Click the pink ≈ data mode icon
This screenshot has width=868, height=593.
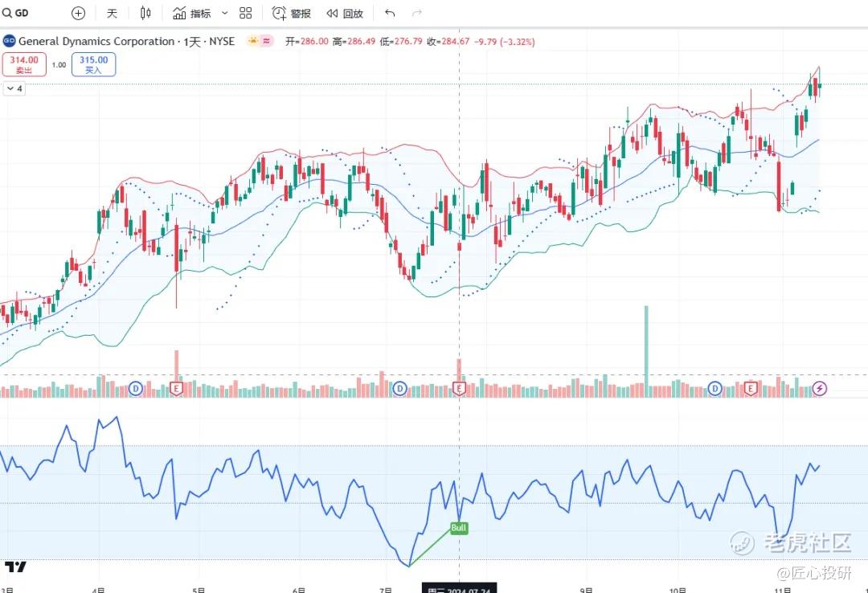(x=267, y=41)
